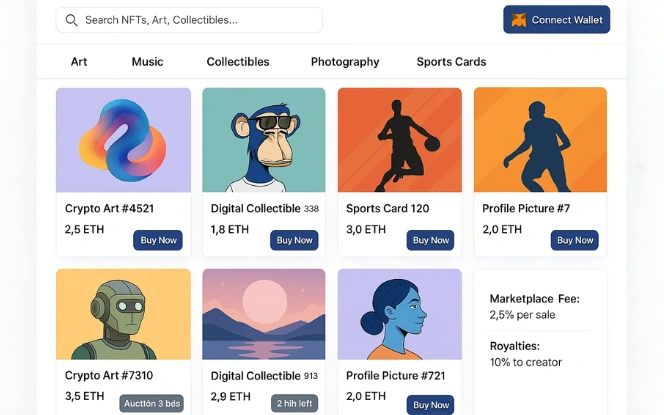Image resolution: width=664 pixels, height=415 pixels.
Task: Select the Collectibles tab
Action: 238,62
